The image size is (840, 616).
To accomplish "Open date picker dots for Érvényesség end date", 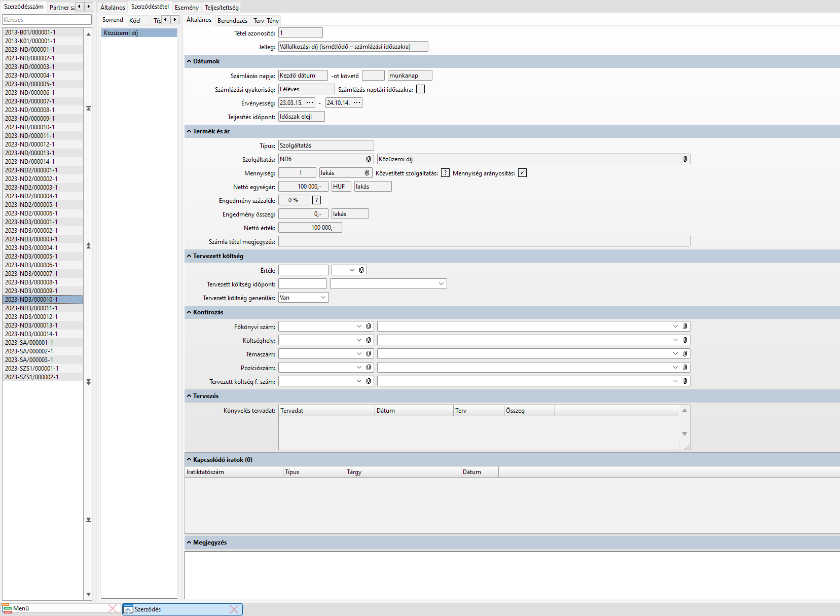I will [x=357, y=103].
